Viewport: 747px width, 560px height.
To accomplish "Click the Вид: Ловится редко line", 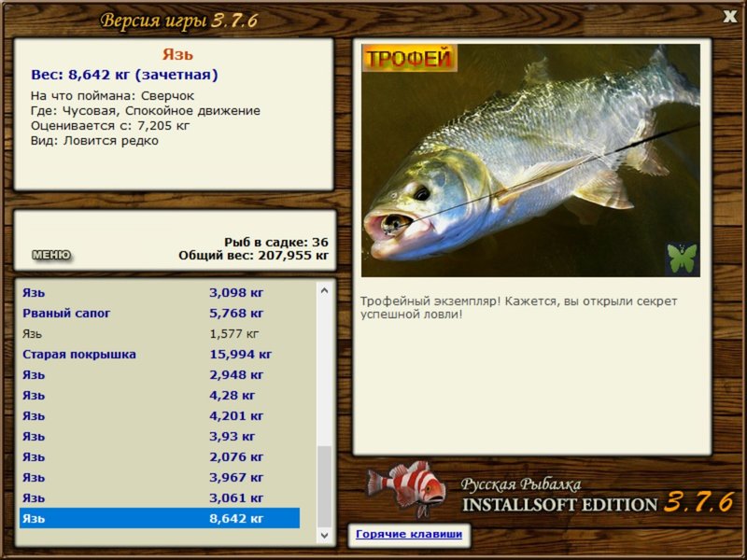I will click(94, 141).
